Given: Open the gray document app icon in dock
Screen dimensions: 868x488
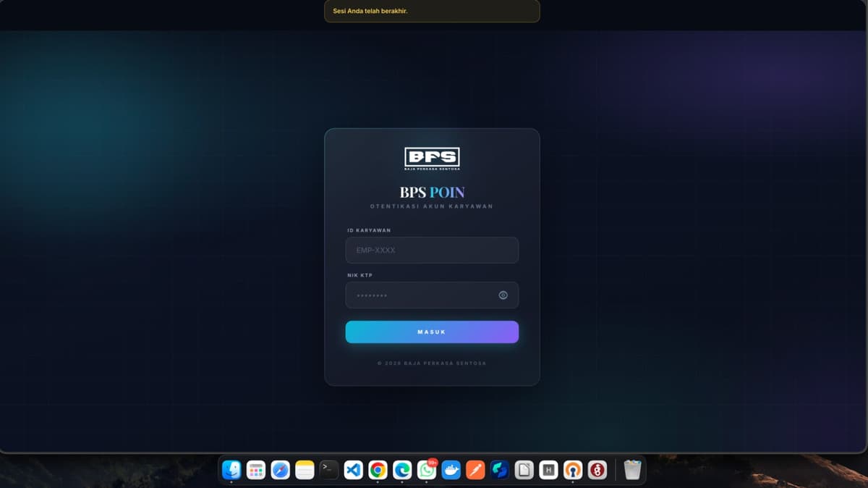Looking at the screenshot, I should (524, 470).
